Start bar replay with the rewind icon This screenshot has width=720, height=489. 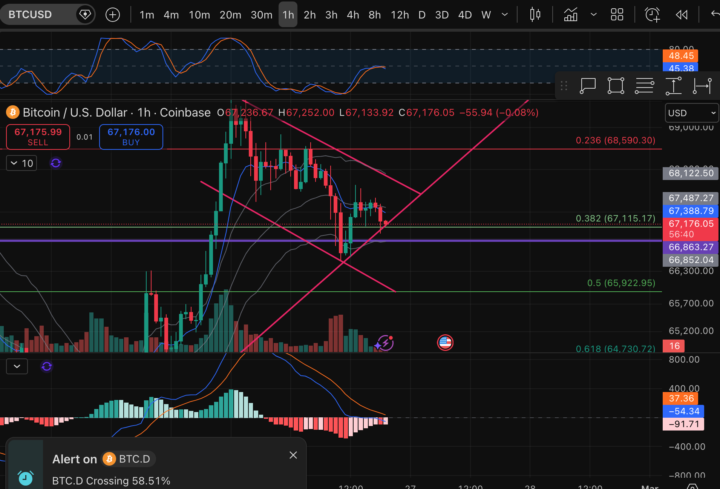(x=681, y=15)
